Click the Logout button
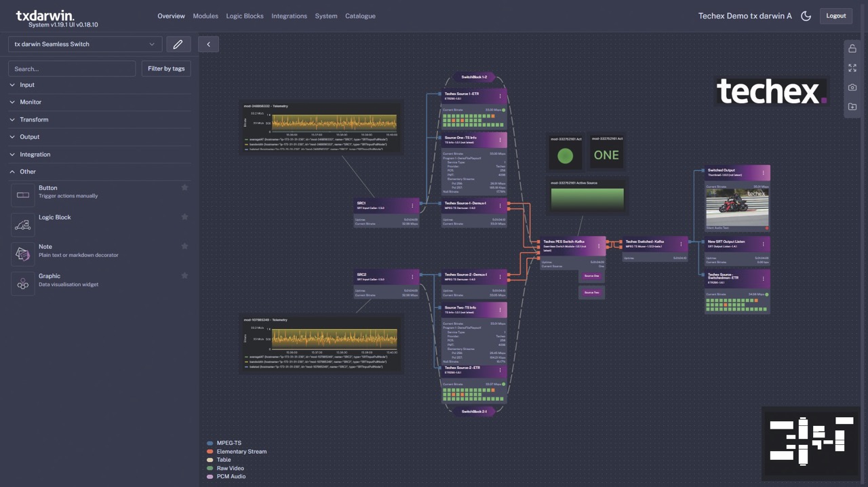 click(x=835, y=16)
